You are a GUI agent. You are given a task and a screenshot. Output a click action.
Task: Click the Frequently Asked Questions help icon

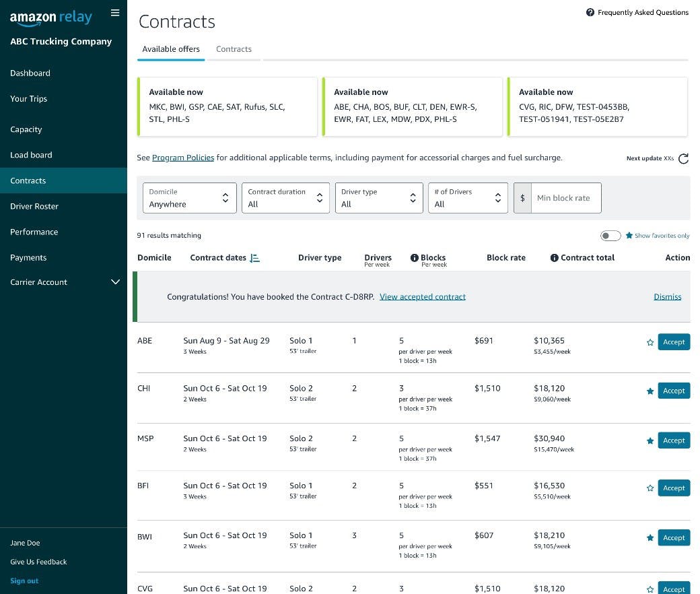coord(590,12)
